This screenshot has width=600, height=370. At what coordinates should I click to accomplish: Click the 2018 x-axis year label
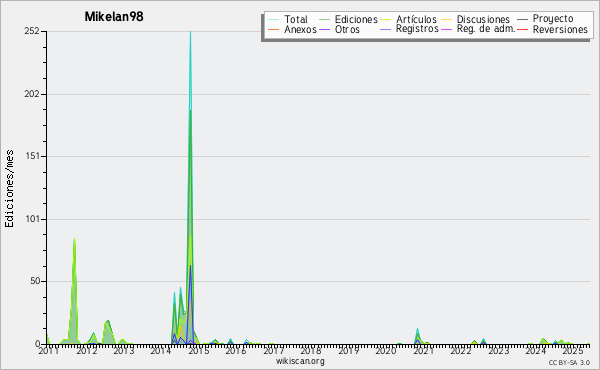click(x=311, y=350)
